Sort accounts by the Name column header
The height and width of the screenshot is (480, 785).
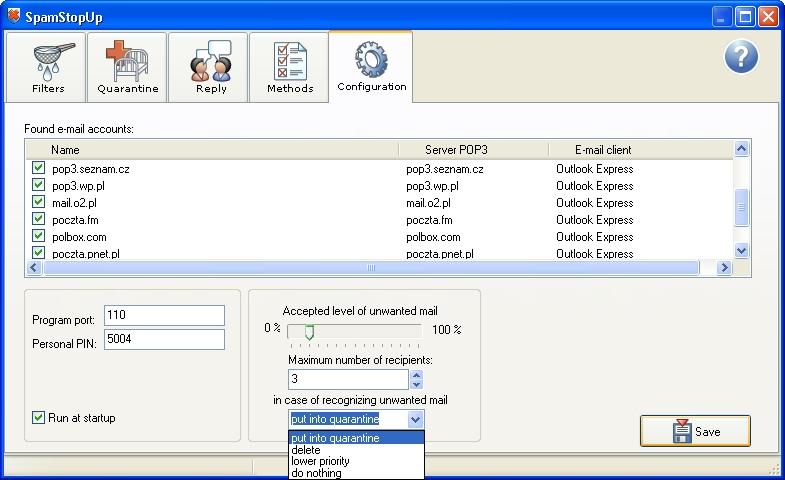coord(212,150)
